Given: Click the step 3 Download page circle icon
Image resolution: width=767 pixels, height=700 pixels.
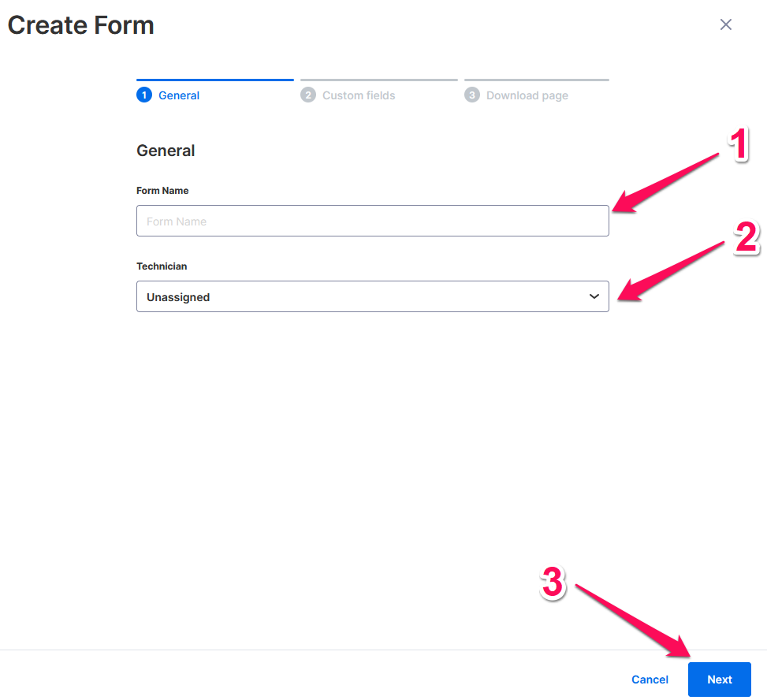Looking at the screenshot, I should (x=471, y=95).
